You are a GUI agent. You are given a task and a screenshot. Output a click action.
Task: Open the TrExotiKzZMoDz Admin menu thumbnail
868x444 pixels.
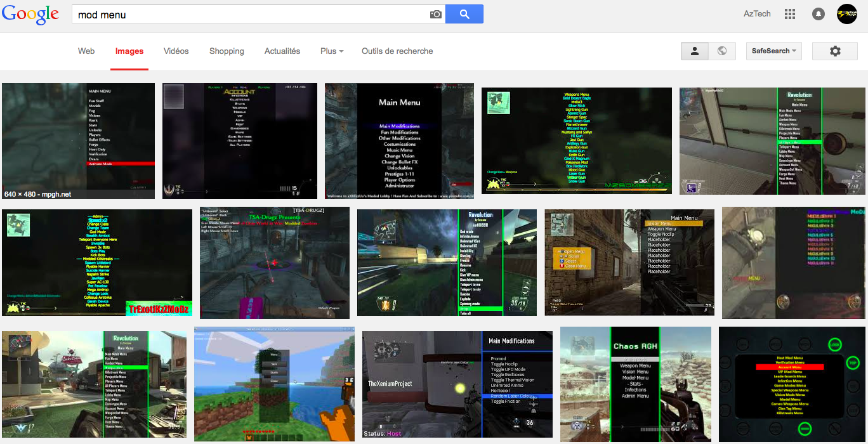pos(97,263)
